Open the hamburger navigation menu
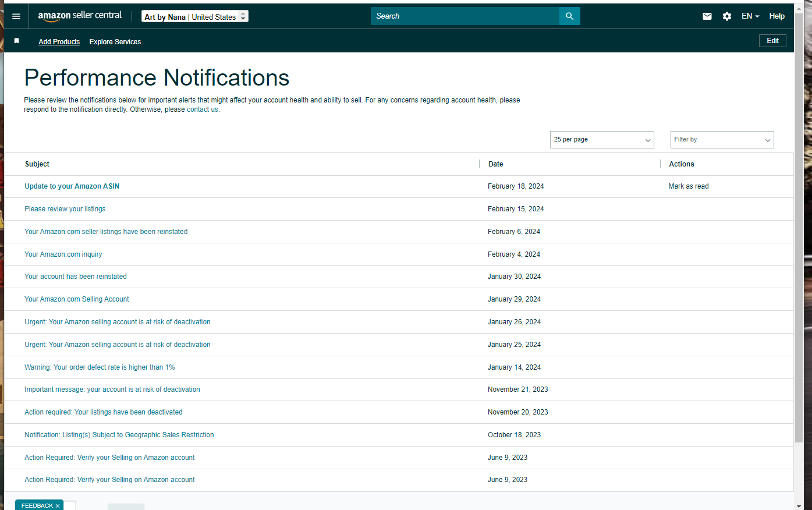 click(16, 16)
